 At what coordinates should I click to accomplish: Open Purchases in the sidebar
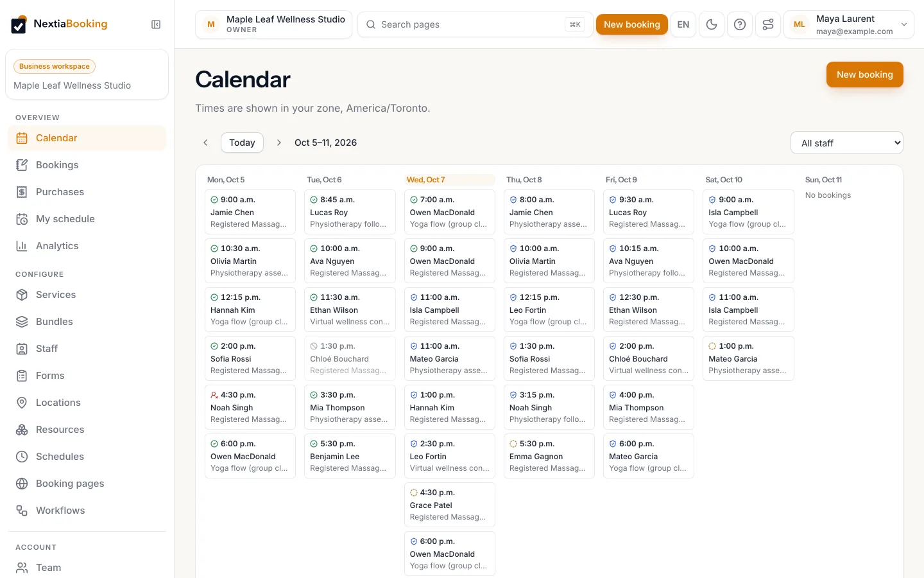coord(87,192)
